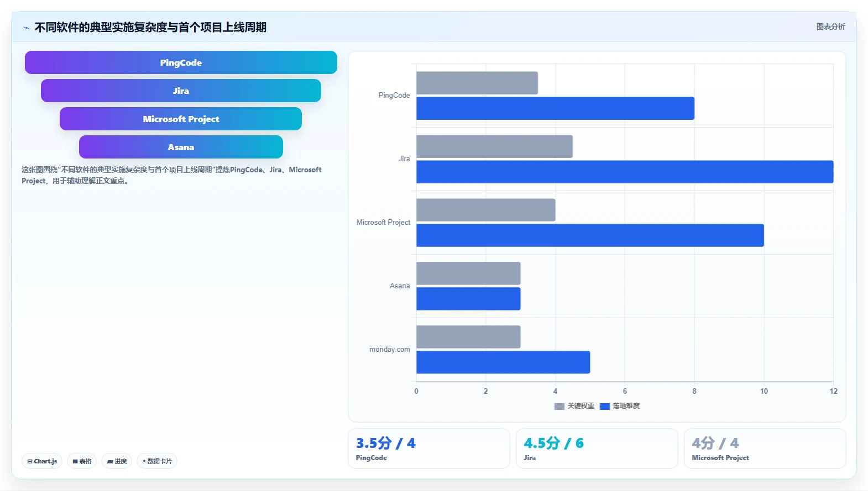Click the x-axis tick label 0
This screenshot has width=868, height=491.
416,391
